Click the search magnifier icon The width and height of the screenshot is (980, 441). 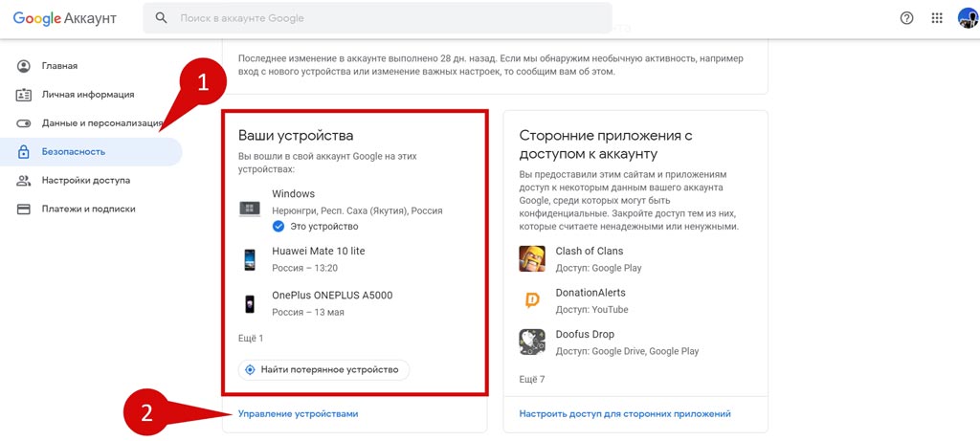click(161, 18)
